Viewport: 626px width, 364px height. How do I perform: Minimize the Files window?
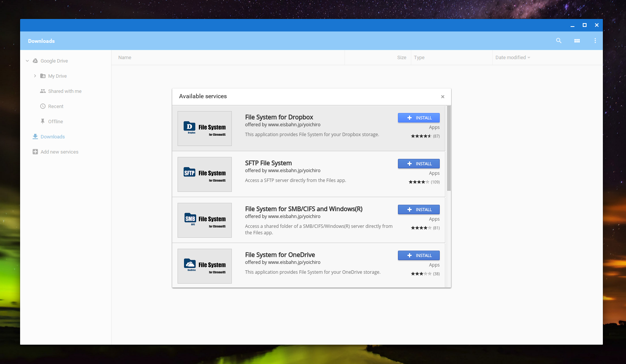tap(572, 25)
